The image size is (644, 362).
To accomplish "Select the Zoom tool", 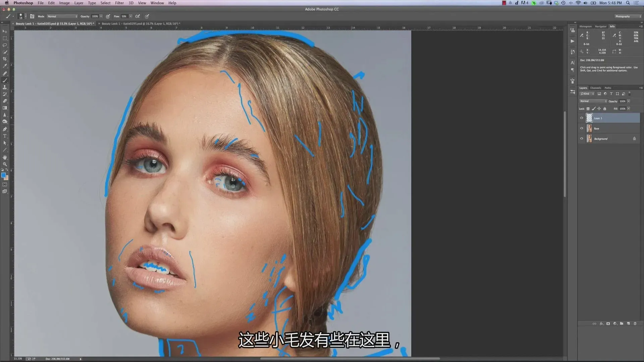I will pos(5,164).
